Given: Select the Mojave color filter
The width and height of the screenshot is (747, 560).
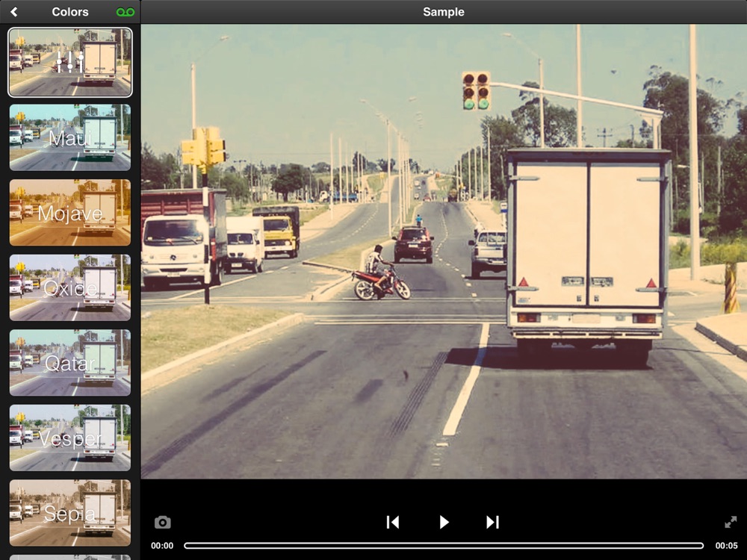Looking at the screenshot, I should click(x=70, y=214).
